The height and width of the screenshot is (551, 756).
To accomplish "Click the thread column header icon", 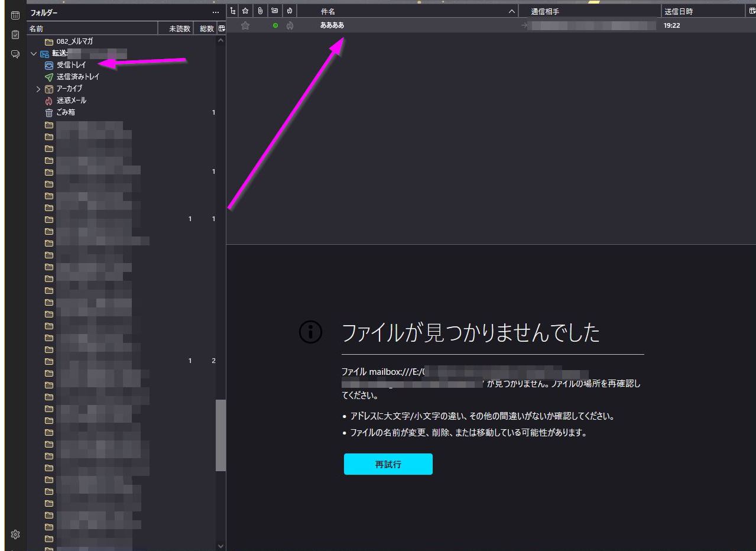I will click(x=233, y=11).
